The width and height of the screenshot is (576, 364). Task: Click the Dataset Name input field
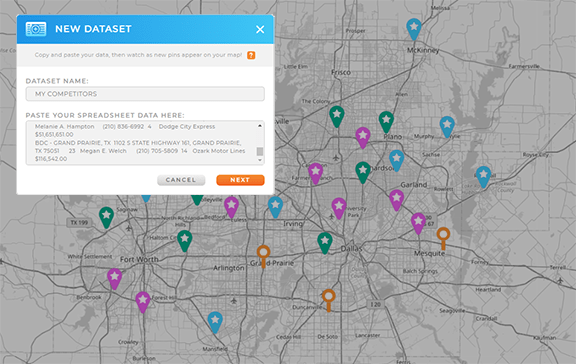point(145,94)
